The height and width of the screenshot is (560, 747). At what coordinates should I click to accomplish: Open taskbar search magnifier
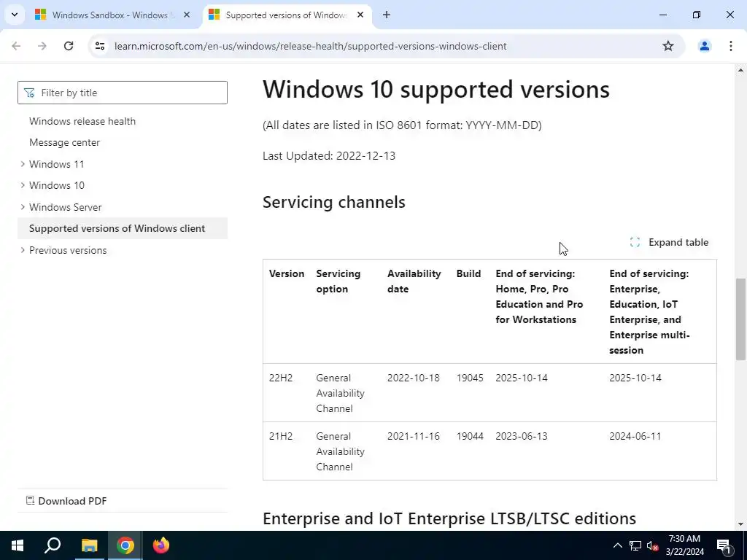pyautogui.click(x=53, y=545)
